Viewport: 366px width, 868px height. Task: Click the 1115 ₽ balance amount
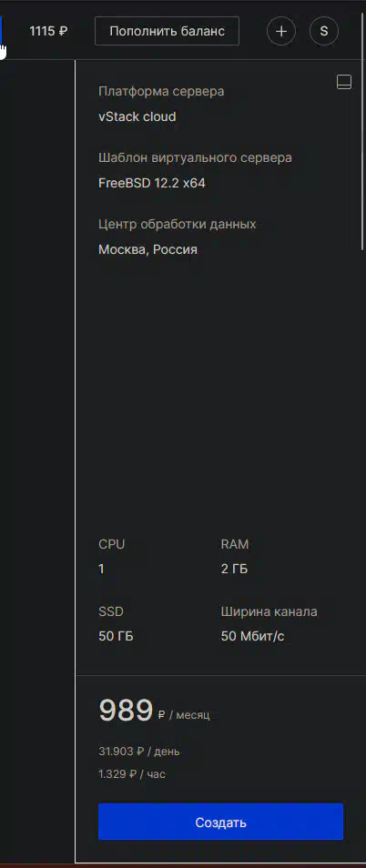(x=48, y=31)
